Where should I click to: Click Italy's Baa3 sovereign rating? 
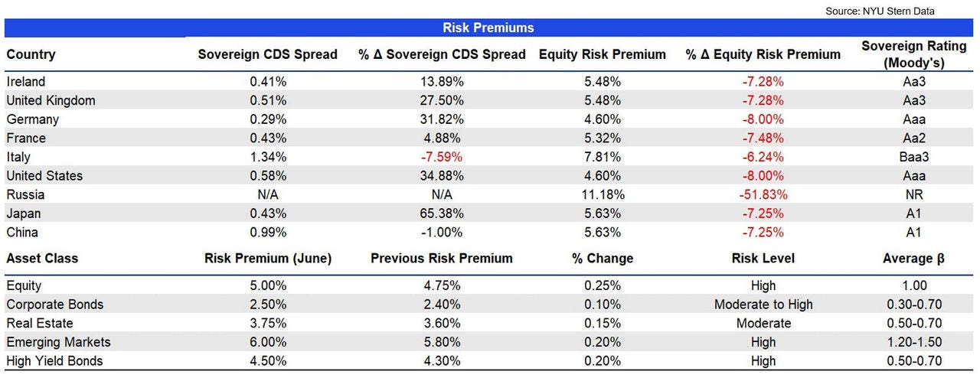pos(913,157)
